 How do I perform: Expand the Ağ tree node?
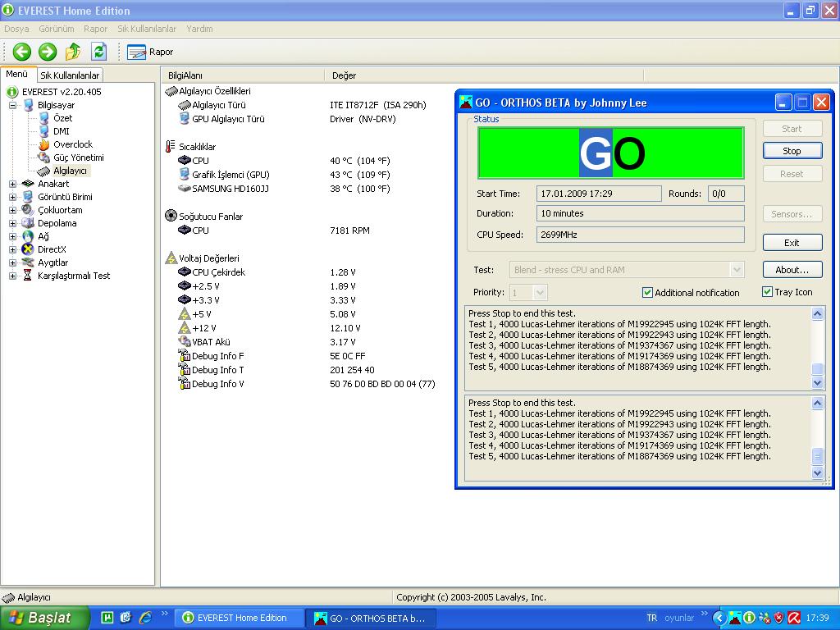[x=12, y=236]
